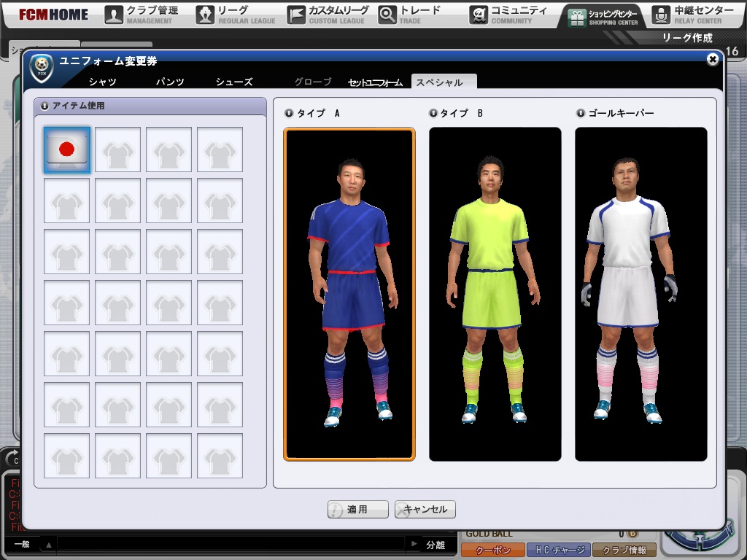Click info icon beside タイプ B
This screenshot has height=560, width=747.
pos(433,113)
